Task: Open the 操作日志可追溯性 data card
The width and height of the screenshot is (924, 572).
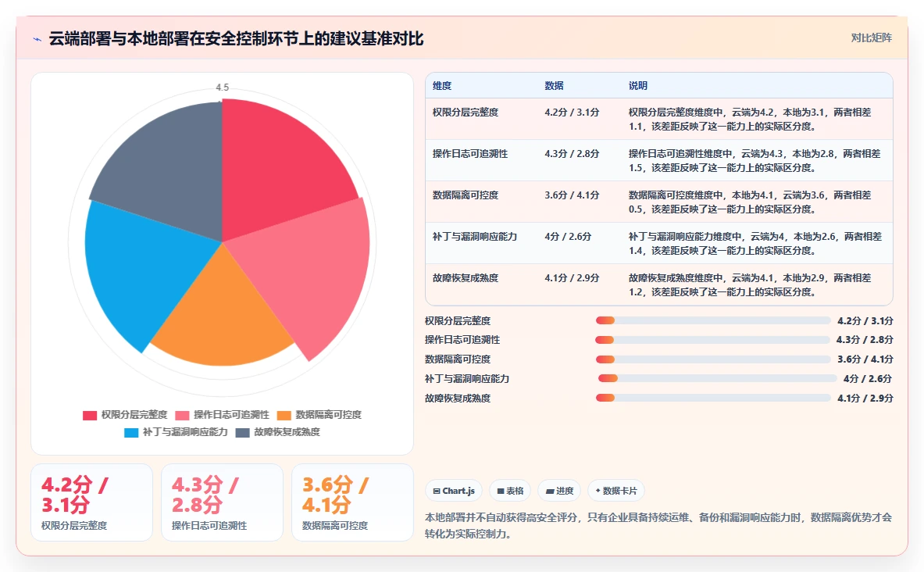Action: point(222,502)
